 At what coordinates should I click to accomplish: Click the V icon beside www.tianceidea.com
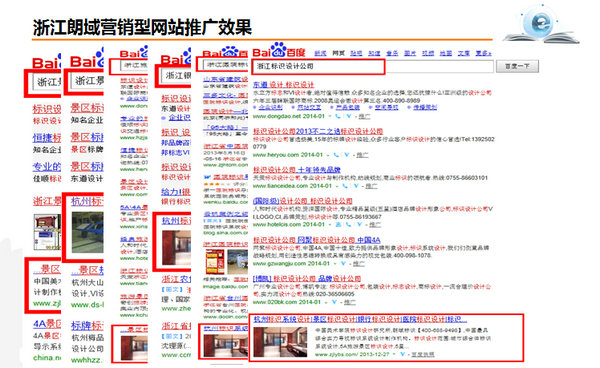(355, 186)
